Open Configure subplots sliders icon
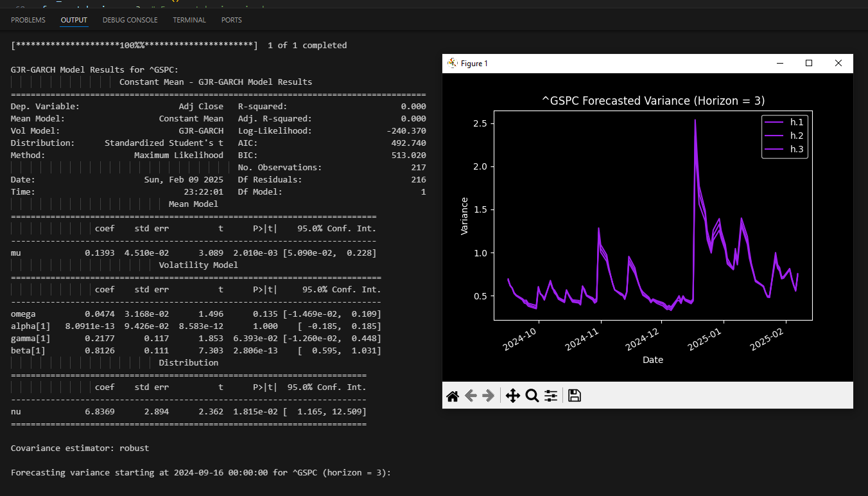The height and width of the screenshot is (496, 868). click(x=551, y=396)
